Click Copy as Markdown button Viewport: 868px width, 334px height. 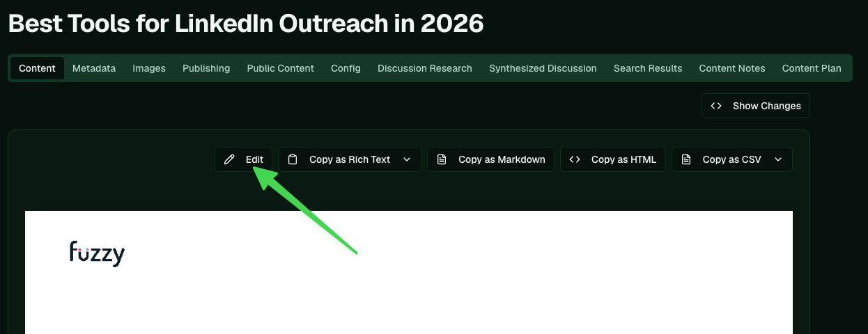click(x=490, y=159)
